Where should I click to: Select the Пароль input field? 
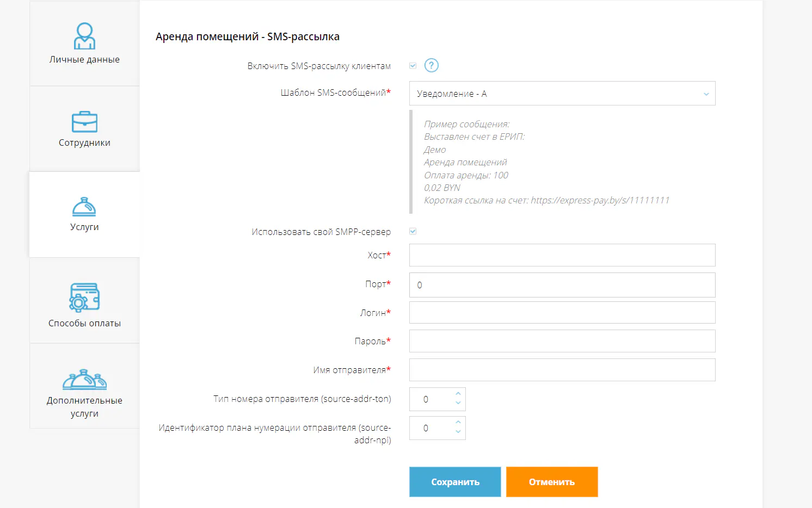click(562, 341)
